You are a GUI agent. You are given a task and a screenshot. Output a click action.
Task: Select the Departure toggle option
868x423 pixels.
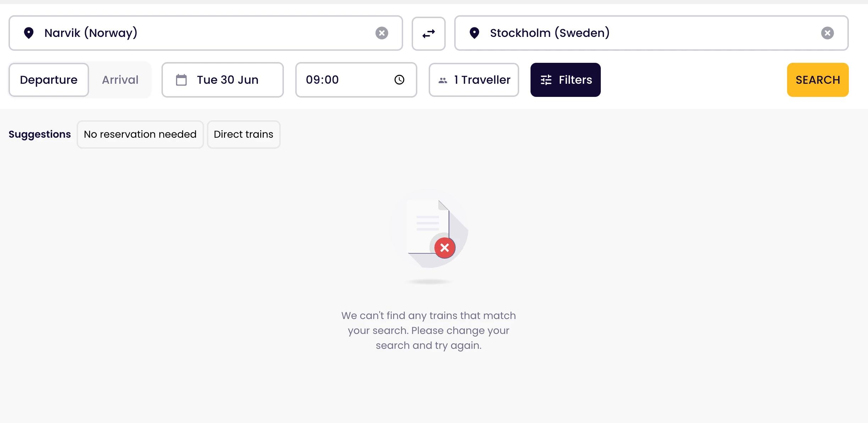click(49, 80)
